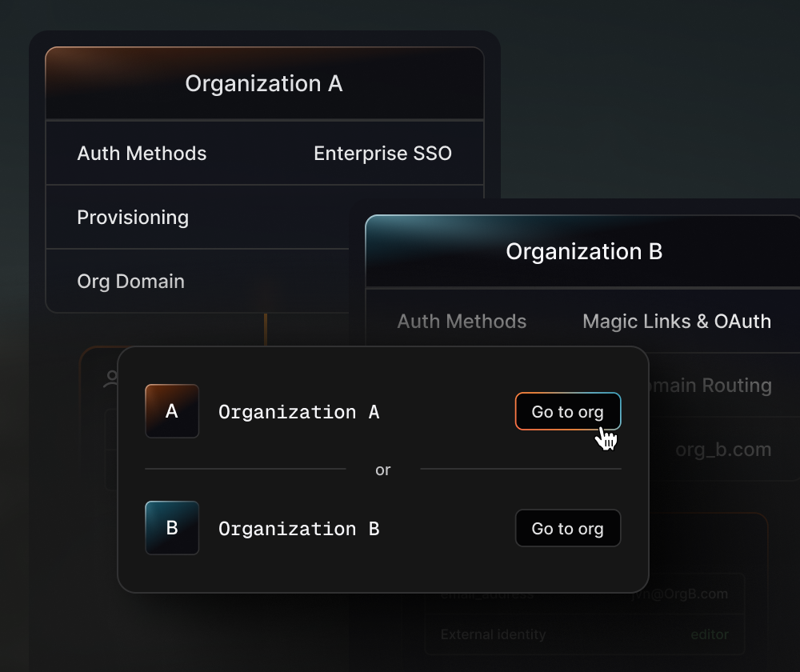
Task: Select the Organization A avatar tile
Action: [172, 410]
